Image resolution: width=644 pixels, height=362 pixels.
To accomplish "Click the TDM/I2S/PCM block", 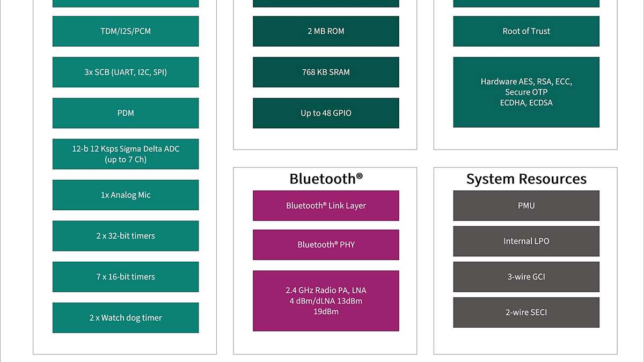I will click(x=126, y=31).
